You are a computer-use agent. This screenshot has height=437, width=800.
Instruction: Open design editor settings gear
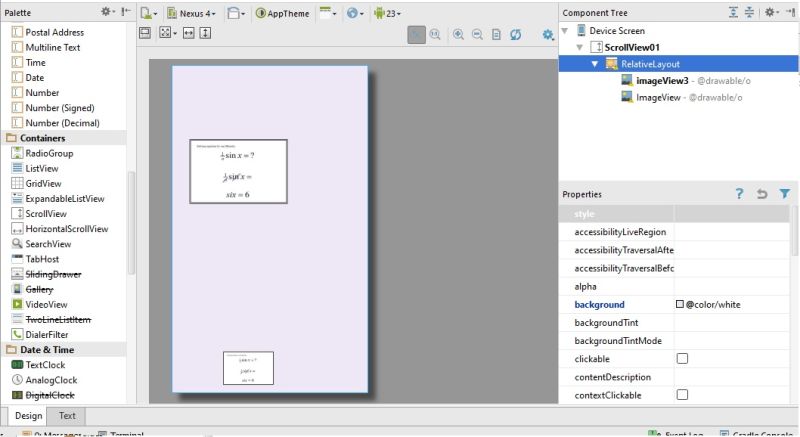[547, 35]
